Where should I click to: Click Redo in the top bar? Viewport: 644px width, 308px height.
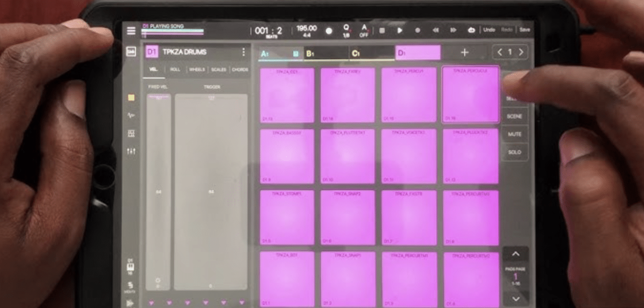507,30
